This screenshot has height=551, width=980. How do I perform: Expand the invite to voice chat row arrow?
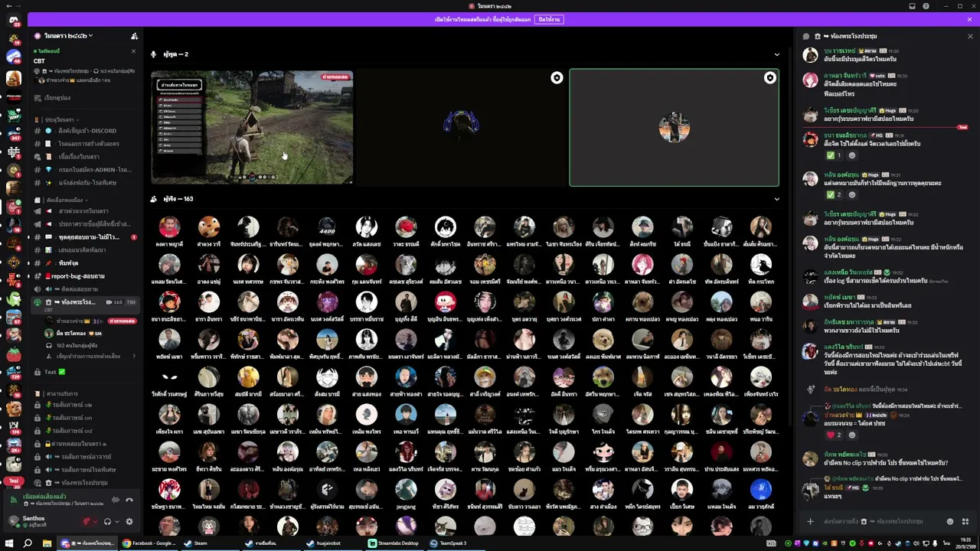(x=134, y=356)
